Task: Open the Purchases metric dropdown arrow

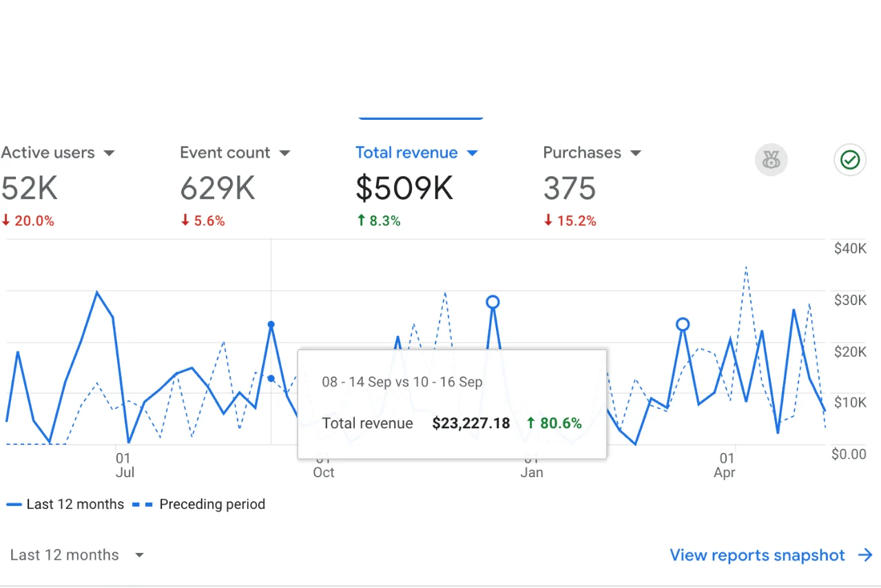Action: (636, 153)
